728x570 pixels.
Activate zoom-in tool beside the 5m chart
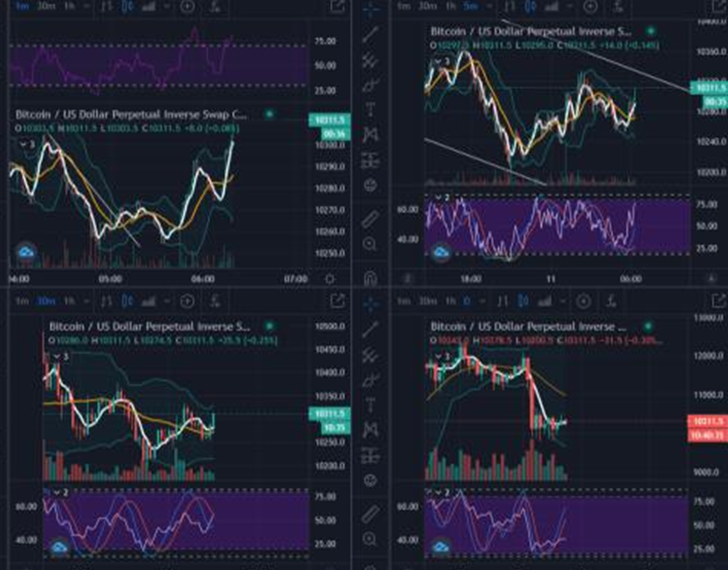point(370,244)
